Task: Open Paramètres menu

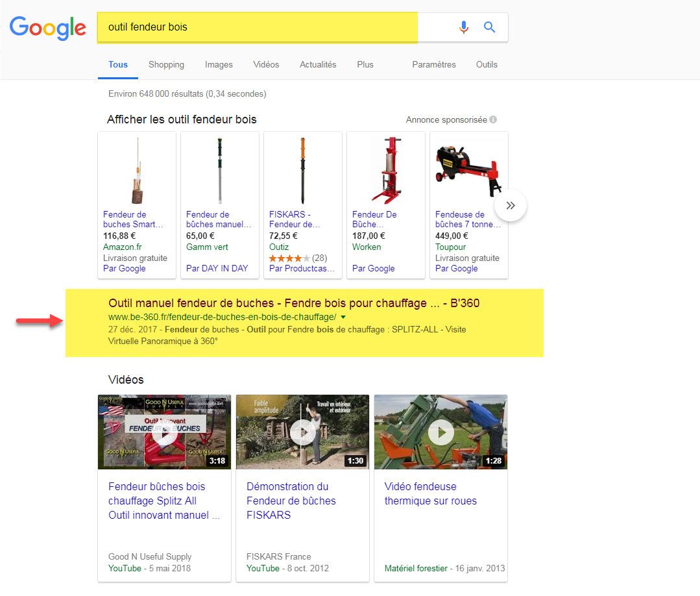Action: [434, 64]
